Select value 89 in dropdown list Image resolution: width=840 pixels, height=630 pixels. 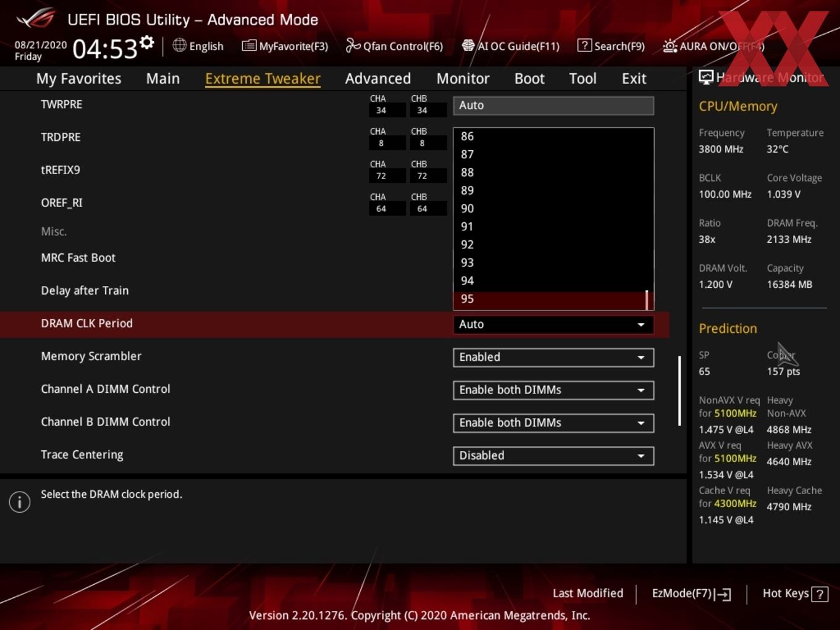[553, 190]
